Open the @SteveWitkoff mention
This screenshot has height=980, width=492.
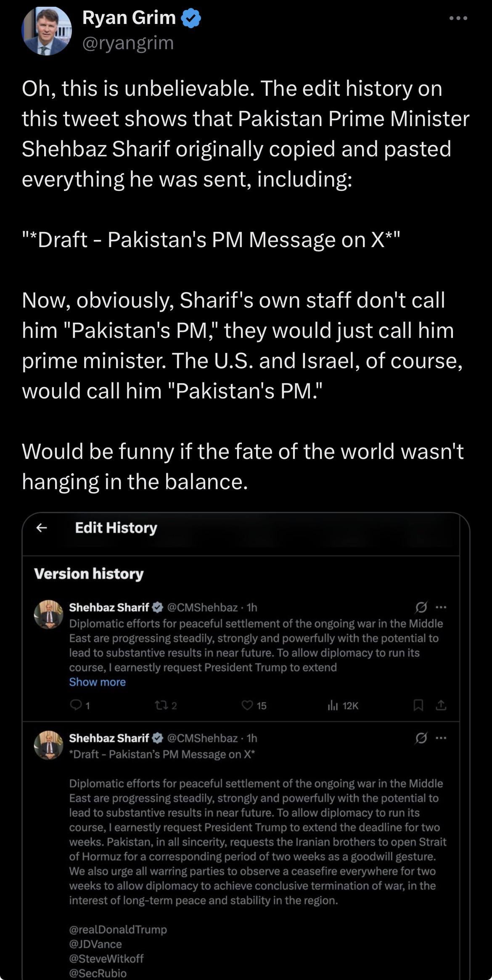tap(106, 959)
